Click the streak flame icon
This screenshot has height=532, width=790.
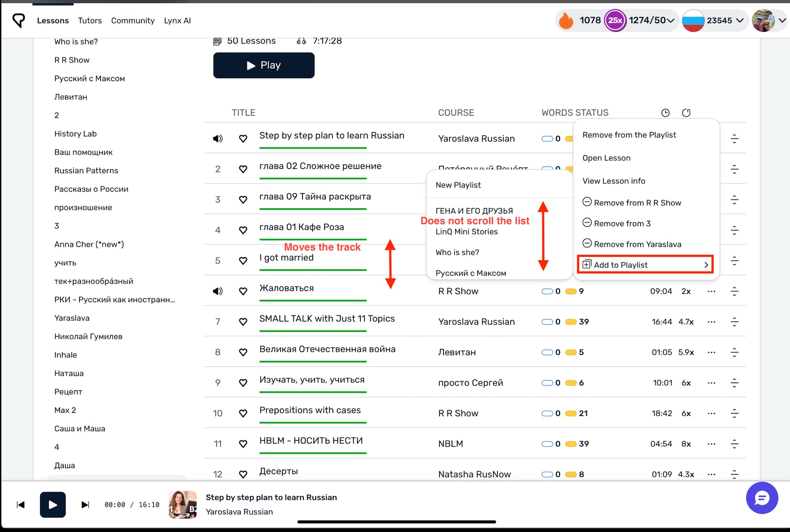566,20
